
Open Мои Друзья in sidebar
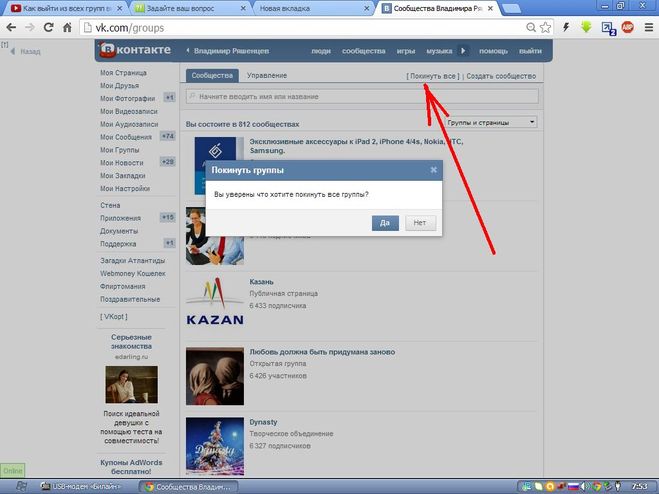(119, 85)
